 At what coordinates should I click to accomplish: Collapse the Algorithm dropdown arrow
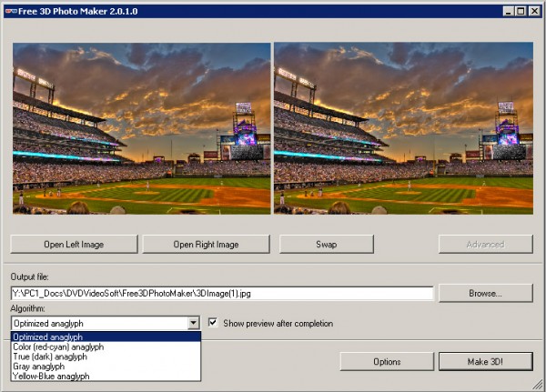click(193, 323)
